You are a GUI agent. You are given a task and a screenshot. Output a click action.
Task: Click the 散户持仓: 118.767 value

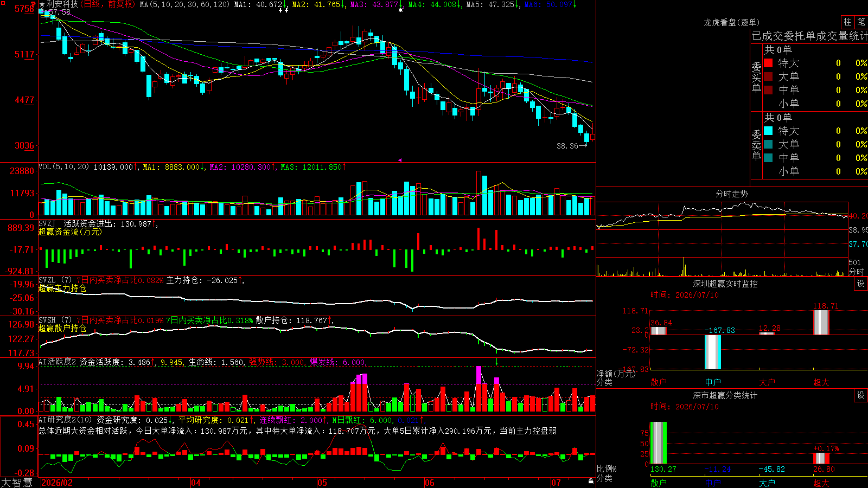pyautogui.click(x=292, y=320)
